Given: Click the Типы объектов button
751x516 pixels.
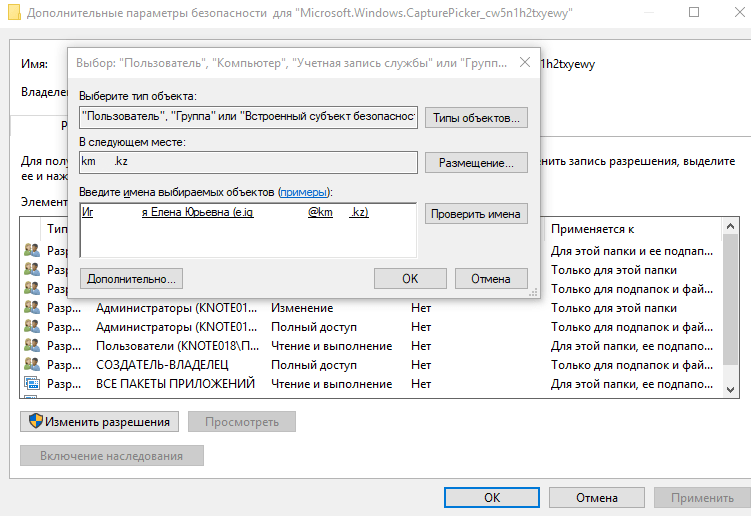Looking at the screenshot, I should (476, 118).
